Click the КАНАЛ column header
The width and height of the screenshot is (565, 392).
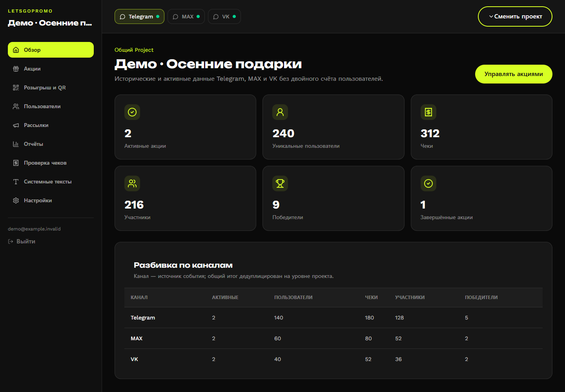[139, 298]
